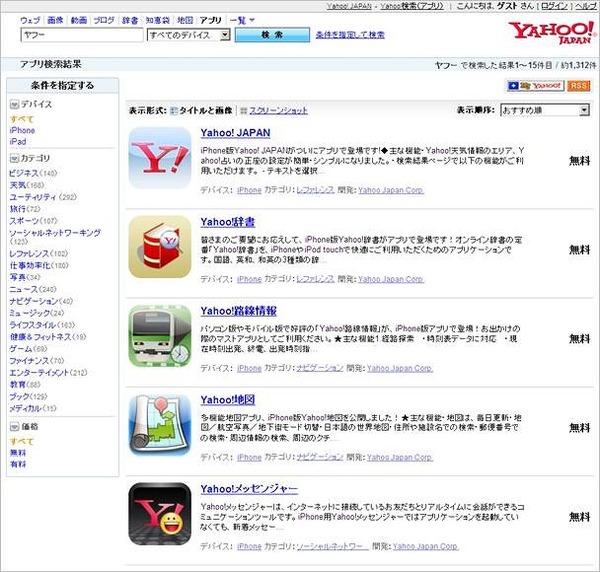Image resolution: width=600 pixels, height=572 pixels.
Task: Filter by ソーシャルネットワーキング category
Action: [x=55, y=233]
